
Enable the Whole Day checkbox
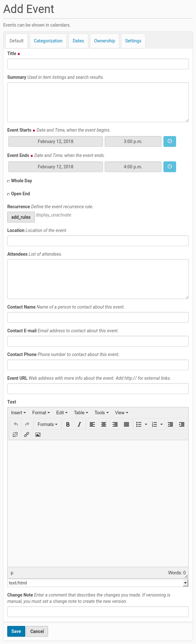9,181
